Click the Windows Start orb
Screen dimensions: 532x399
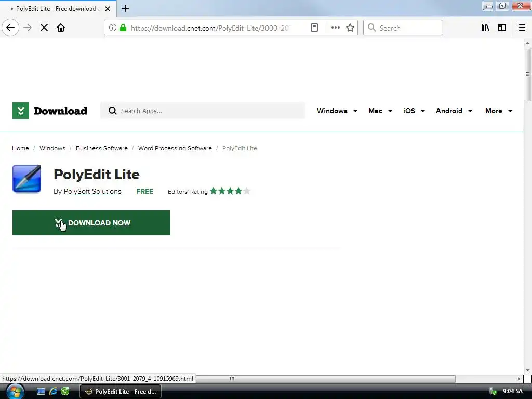point(15,392)
